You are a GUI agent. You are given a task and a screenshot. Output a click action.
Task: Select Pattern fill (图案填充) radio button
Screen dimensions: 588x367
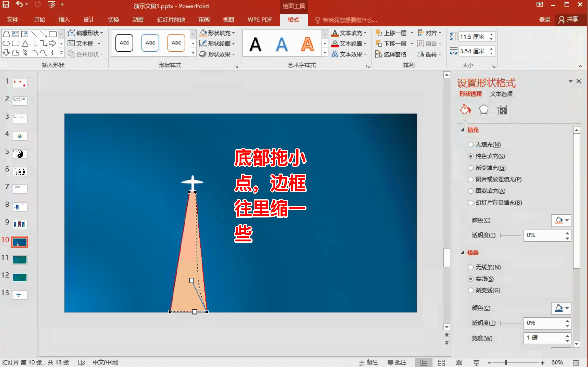[x=471, y=191]
